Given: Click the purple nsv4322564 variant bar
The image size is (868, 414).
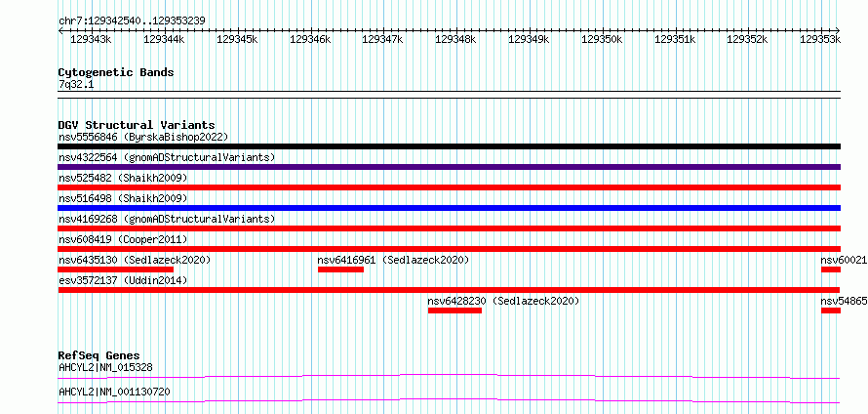Looking at the screenshot, I should coord(449,167).
